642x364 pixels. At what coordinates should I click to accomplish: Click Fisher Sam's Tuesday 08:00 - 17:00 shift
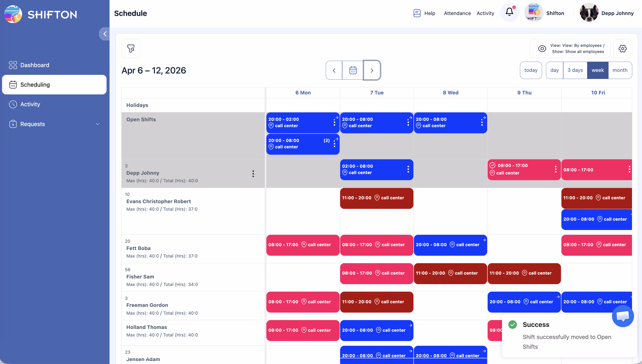click(376, 273)
